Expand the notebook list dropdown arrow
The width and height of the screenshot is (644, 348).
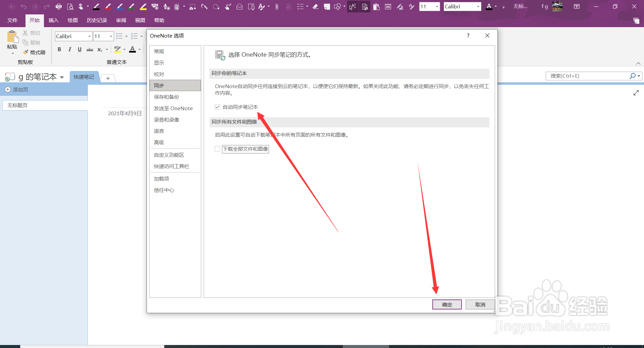tap(62, 77)
